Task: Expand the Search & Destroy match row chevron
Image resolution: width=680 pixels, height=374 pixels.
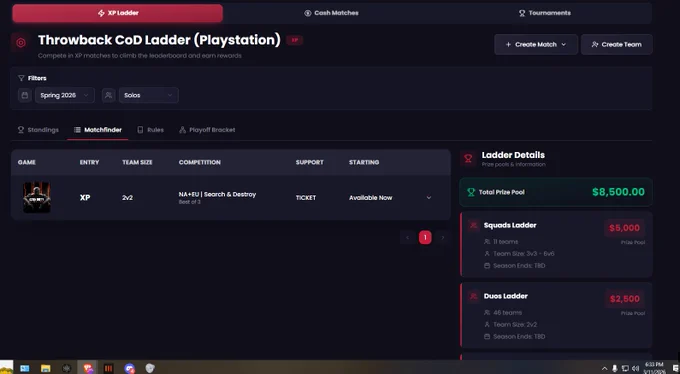Action: (x=428, y=197)
